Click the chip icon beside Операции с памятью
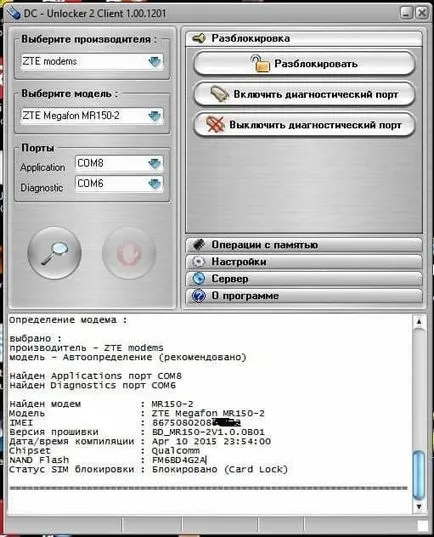 click(199, 245)
